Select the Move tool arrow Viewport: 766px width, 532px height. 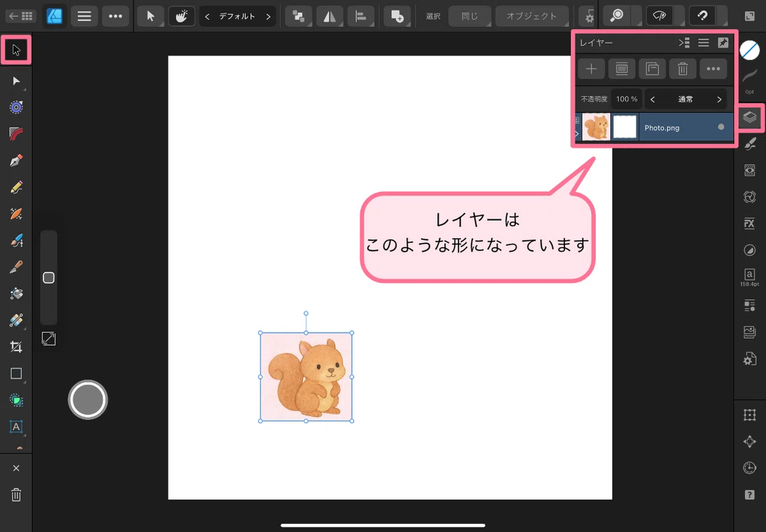pos(17,50)
